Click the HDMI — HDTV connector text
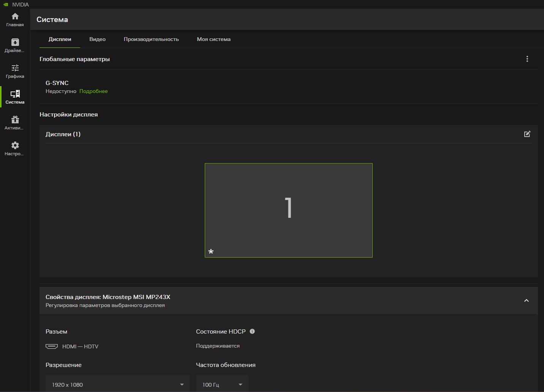 click(x=80, y=346)
